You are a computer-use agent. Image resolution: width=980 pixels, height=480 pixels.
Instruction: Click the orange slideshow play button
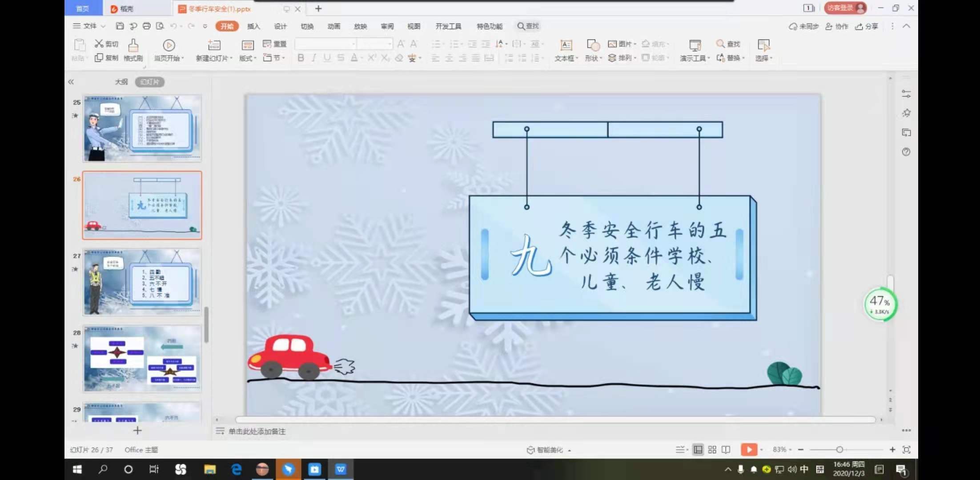748,449
